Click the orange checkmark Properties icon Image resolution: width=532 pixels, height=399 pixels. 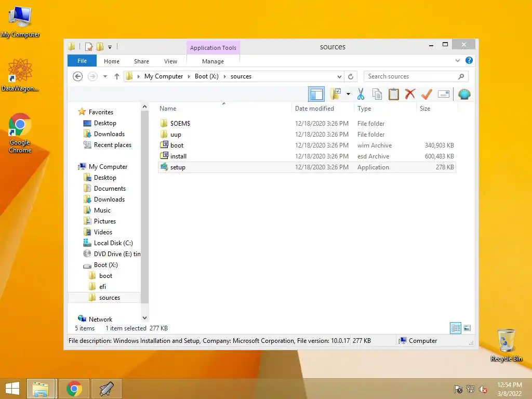click(427, 94)
